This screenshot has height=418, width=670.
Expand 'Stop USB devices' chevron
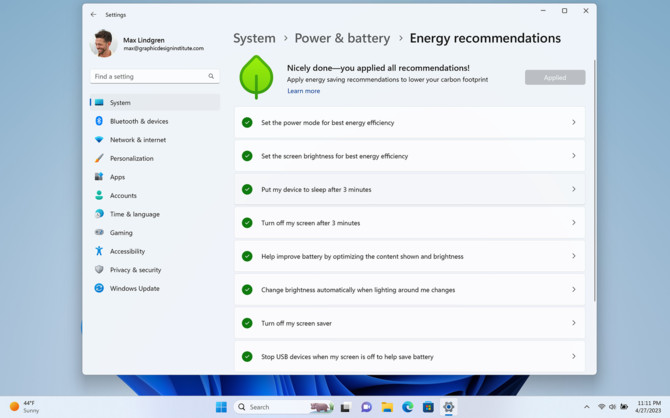pyautogui.click(x=574, y=356)
